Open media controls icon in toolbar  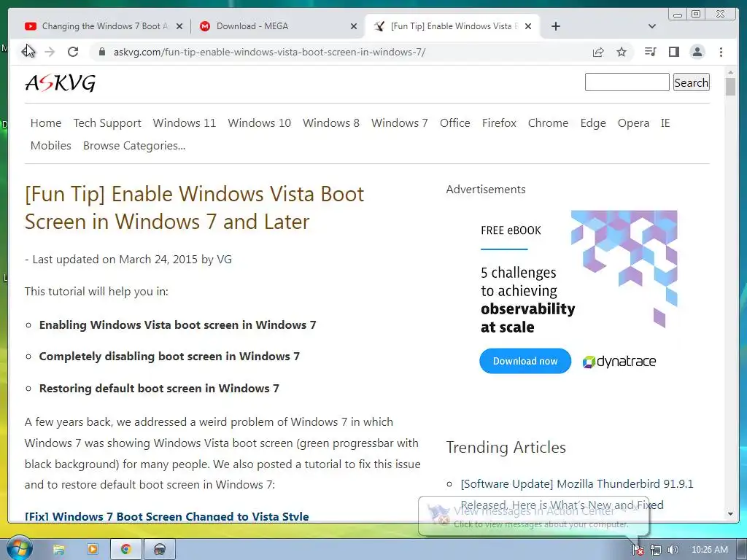pos(650,52)
